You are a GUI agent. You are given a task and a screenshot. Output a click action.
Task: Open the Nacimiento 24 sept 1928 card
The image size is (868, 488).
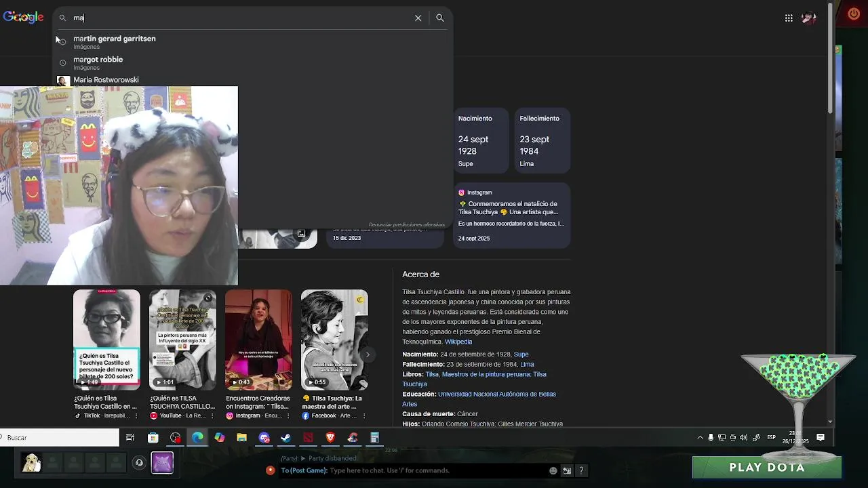[x=481, y=140]
